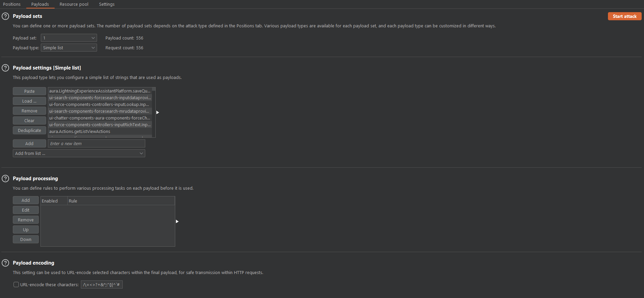
Task: Open help for Payload settings section
Action: click(5, 68)
